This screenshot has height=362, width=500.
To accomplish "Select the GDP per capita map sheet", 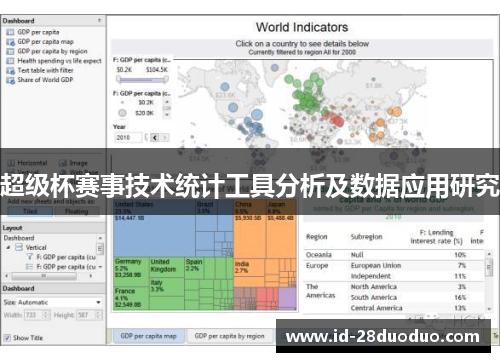I will pyautogui.click(x=45, y=42).
